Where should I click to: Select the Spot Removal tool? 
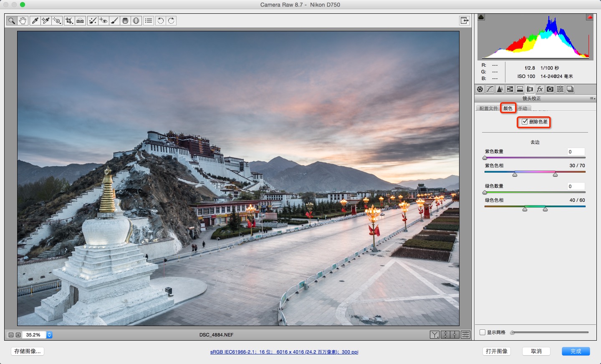coord(93,20)
